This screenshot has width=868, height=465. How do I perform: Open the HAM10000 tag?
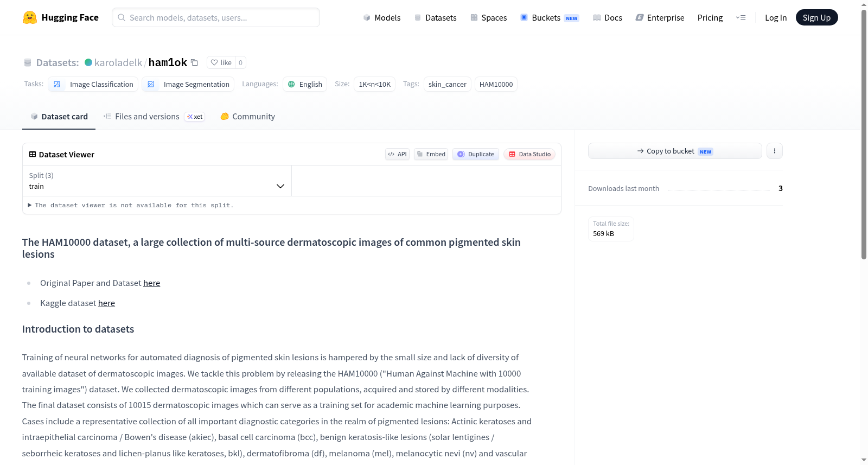point(496,84)
